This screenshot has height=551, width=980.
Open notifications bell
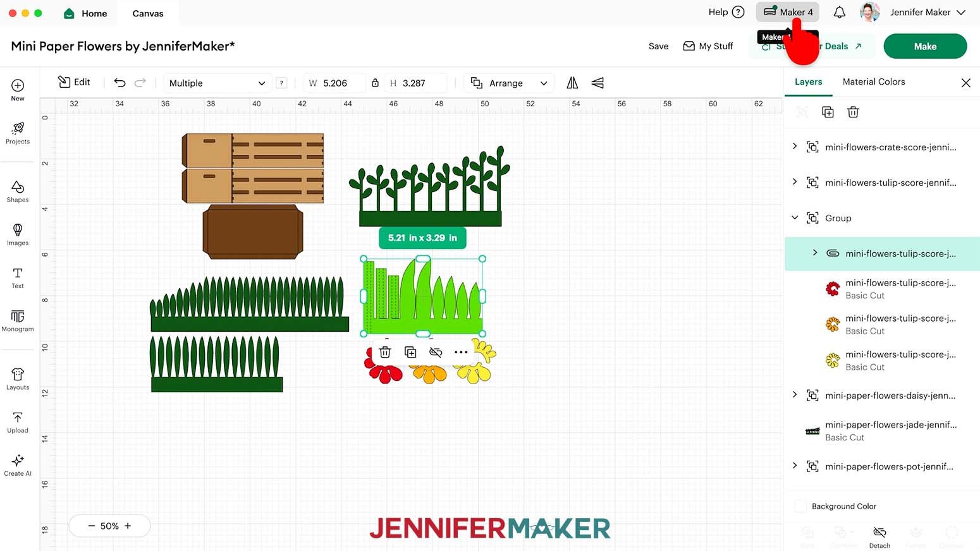pyautogui.click(x=840, y=12)
